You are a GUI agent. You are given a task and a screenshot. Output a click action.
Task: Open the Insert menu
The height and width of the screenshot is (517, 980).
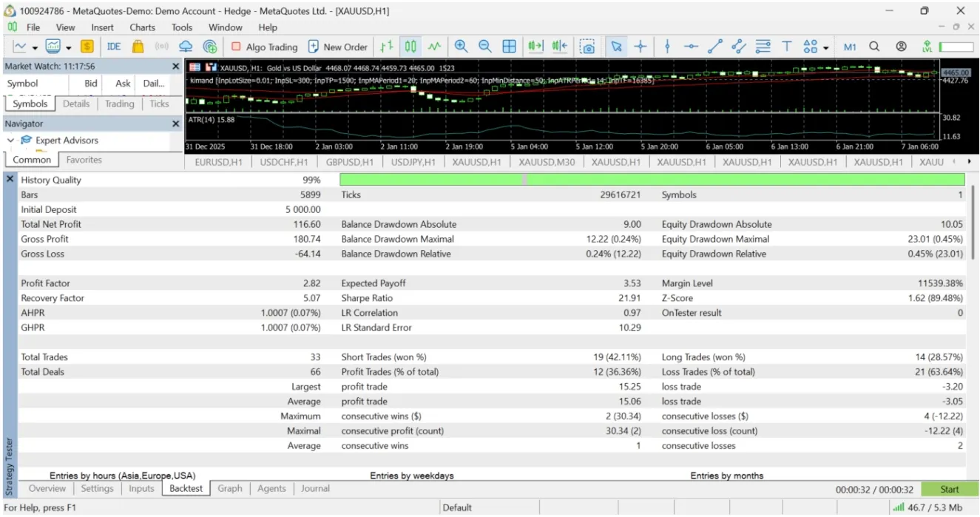click(103, 27)
